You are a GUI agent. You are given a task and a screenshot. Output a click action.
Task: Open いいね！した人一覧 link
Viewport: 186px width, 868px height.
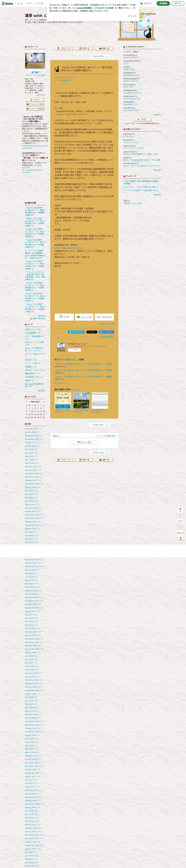click(106, 324)
